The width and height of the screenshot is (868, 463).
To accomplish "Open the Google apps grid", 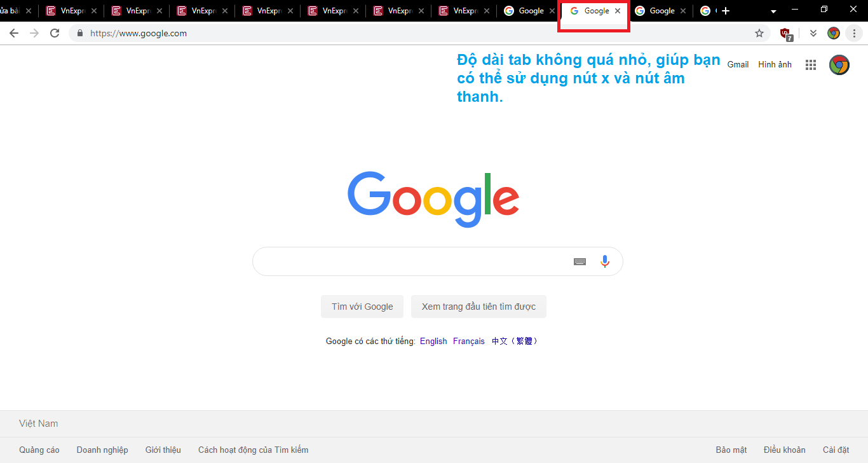I will pos(811,64).
